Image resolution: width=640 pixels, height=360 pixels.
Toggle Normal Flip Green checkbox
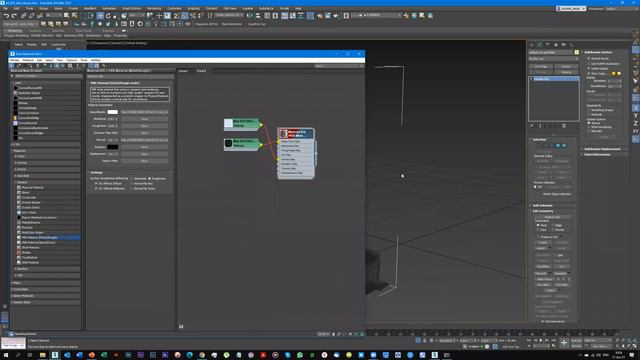pyautogui.click(x=132, y=189)
